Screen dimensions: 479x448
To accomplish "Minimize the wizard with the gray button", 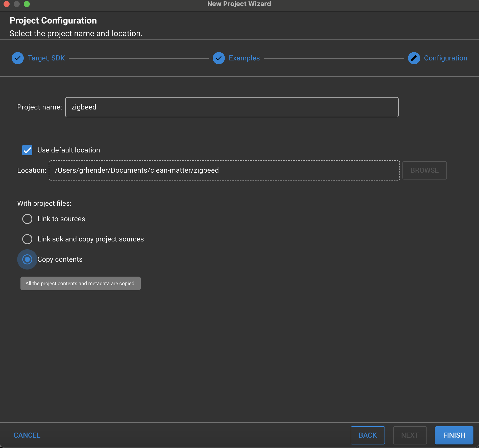I will click(x=17, y=4).
